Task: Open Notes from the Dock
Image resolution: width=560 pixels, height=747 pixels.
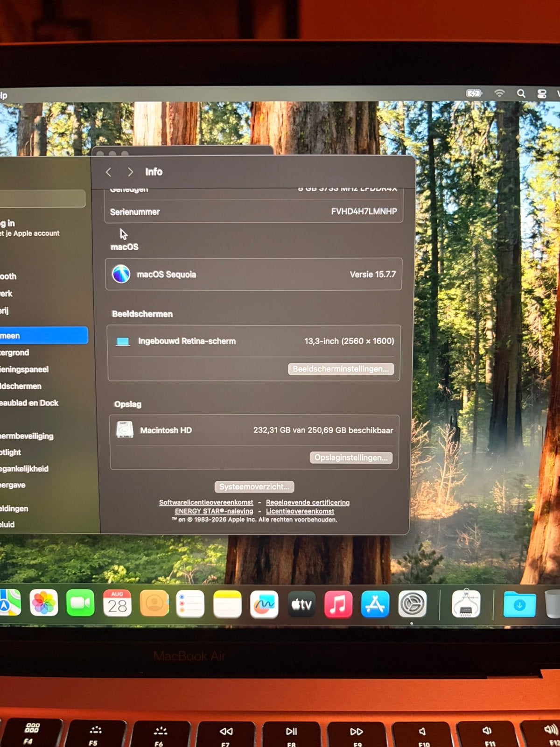Action: point(227,604)
